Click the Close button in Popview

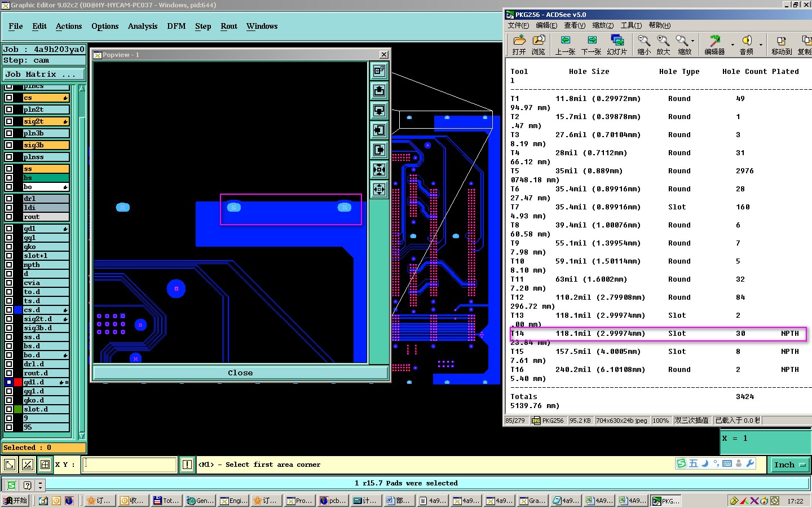click(x=240, y=373)
